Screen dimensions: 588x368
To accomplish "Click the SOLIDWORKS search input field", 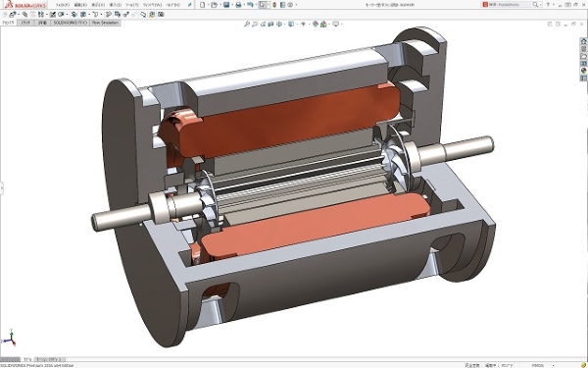I will tap(510, 5).
